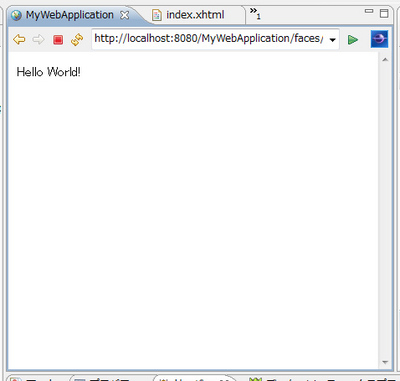Go back in the internal browser
The width and height of the screenshot is (400, 381).
click(x=19, y=39)
